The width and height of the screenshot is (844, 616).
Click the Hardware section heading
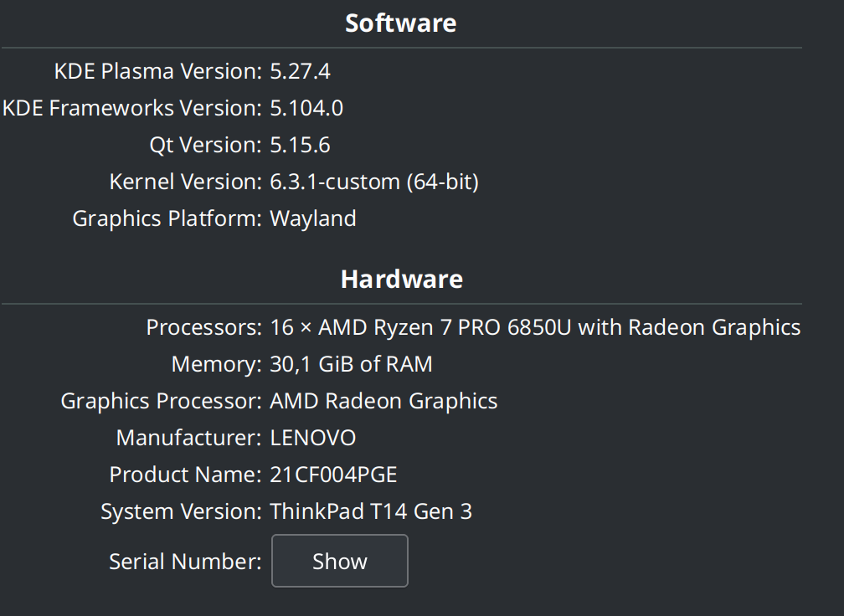coord(401,279)
